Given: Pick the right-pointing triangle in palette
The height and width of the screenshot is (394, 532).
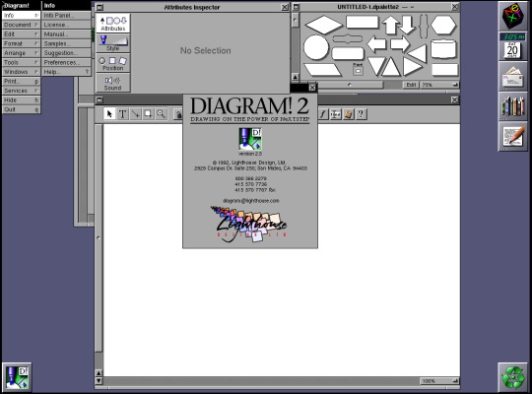Looking at the screenshot, I should click(x=412, y=67).
